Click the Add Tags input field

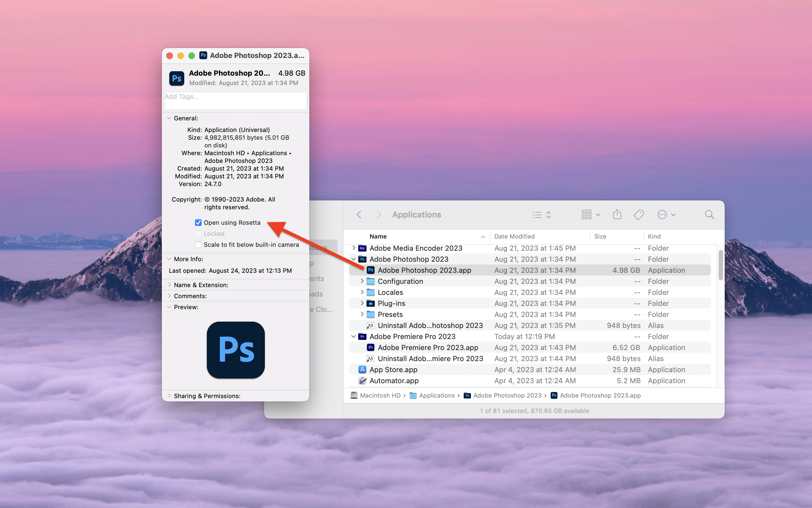235,100
